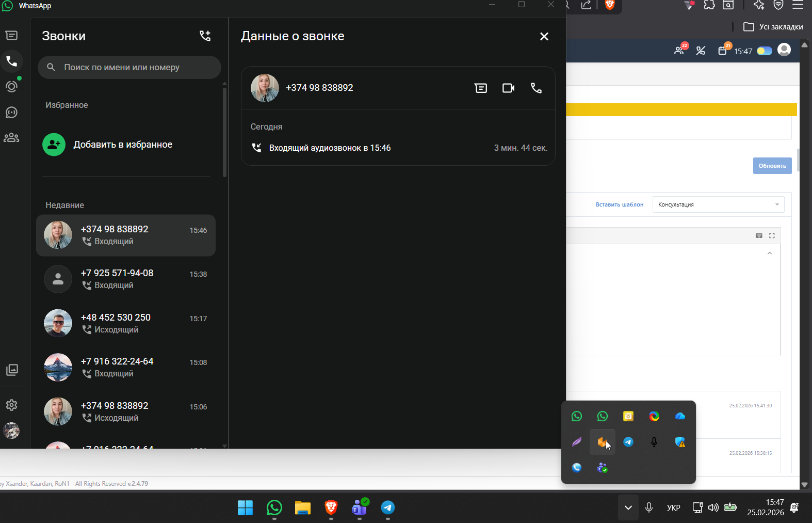Open WhatsApp Settings gear icon
812x523 pixels.
pyautogui.click(x=11, y=405)
